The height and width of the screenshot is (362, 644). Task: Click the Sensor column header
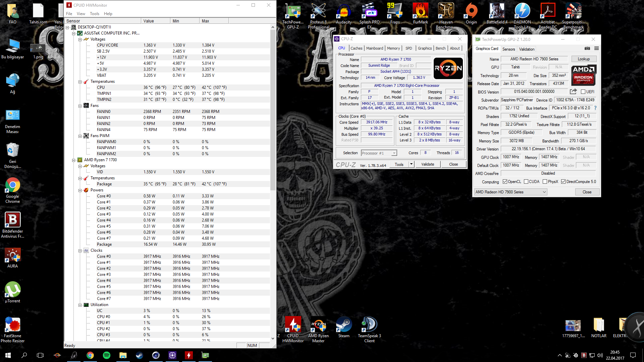tap(103, 21)
